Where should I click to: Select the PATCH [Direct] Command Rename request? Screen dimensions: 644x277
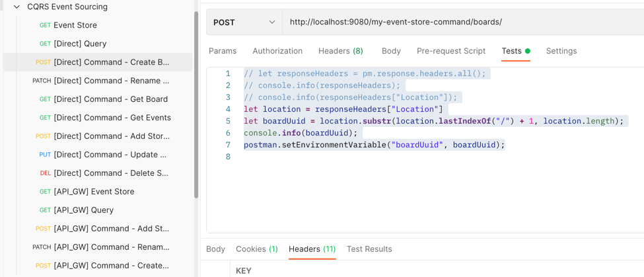click(111, 81)
